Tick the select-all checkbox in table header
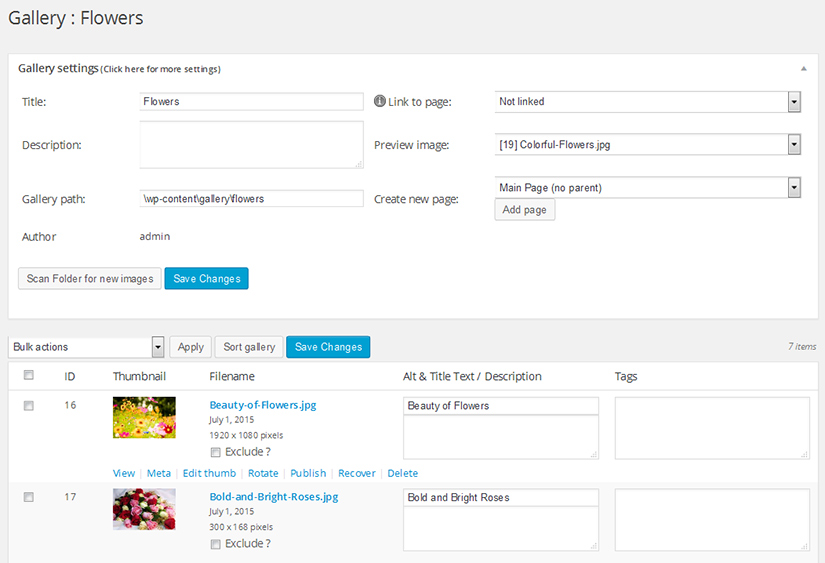The width and height of the screenshot is (825, 563). pyautogui.click(x=29, y=376)
